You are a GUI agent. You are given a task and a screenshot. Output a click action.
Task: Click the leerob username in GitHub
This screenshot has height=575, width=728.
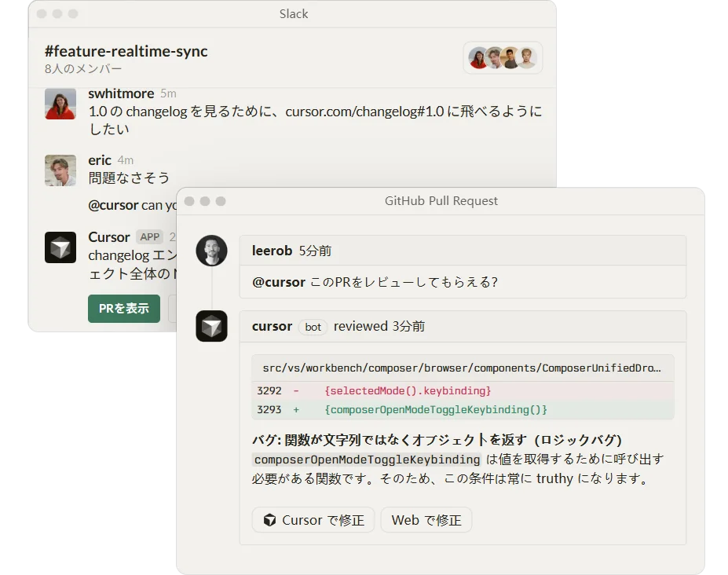point(272,251)
